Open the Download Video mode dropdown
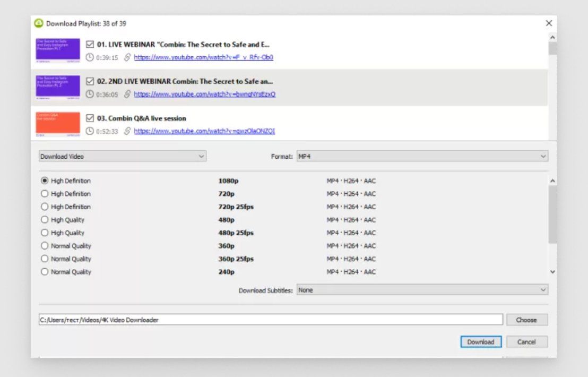 pyautogui.click(x=122, y=157)
